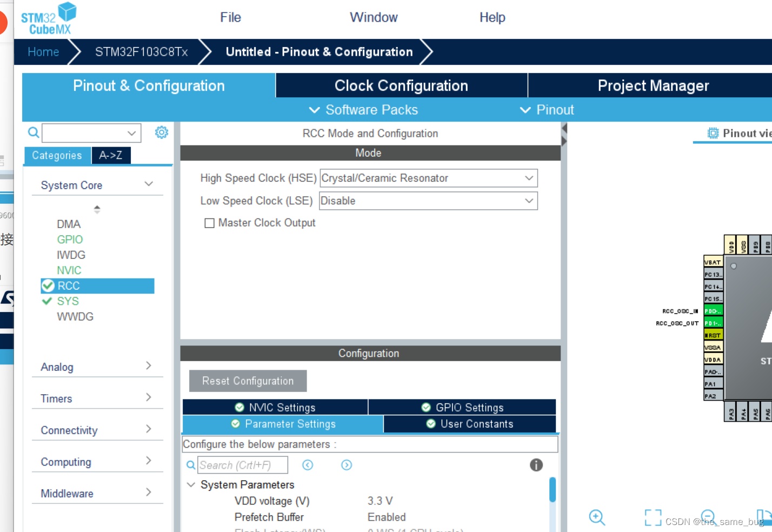The image size is (772, 532).
Task: Select Parameter Settings tab
Action: tap(283, 424)
